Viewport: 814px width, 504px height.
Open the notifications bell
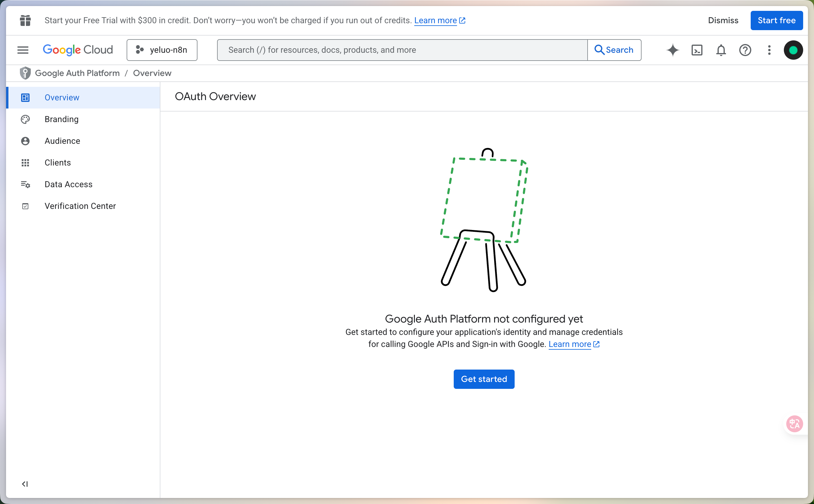[x=721, y=50]
